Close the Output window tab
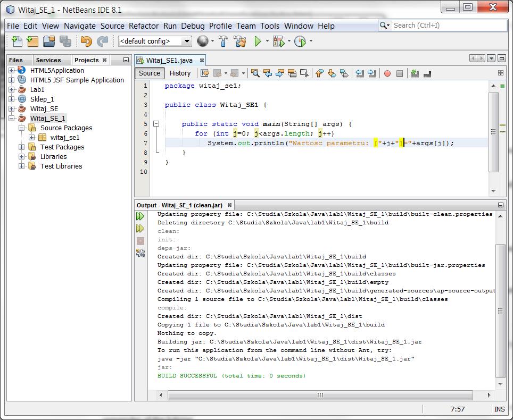Viewport: 513px width, 420px height. coord(230,205)
